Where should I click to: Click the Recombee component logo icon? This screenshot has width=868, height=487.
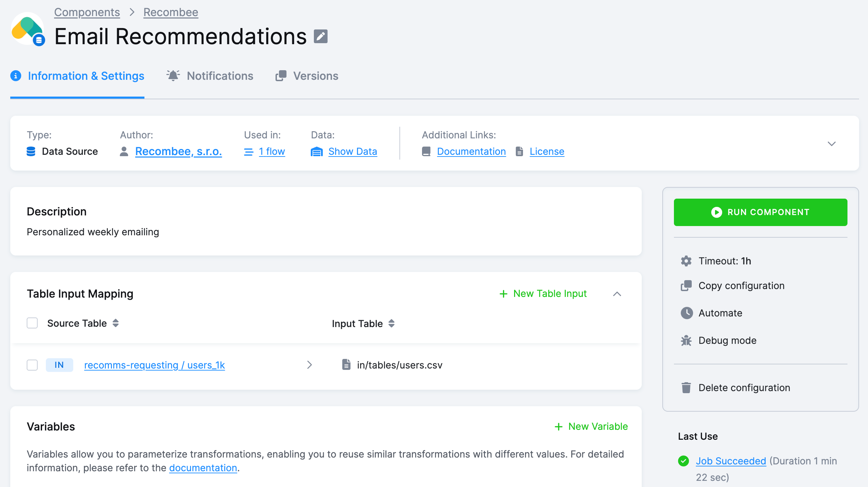click(x=27, y=29)
